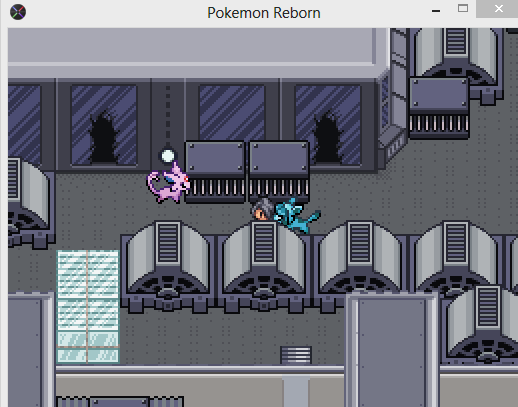Screen dimensions: 518x407
Task: Click the small floor vent grate
Action: pyautogui.click(x=296, y=355)
